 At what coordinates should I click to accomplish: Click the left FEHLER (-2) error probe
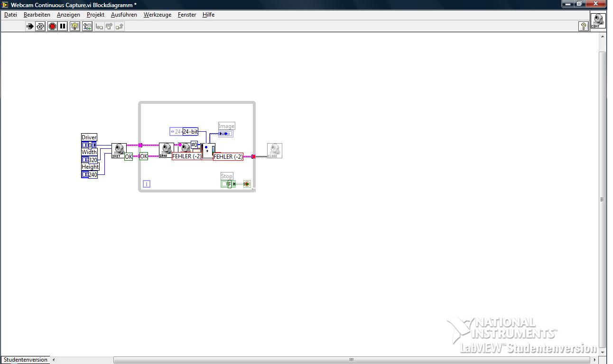click(x=187, y=156)
